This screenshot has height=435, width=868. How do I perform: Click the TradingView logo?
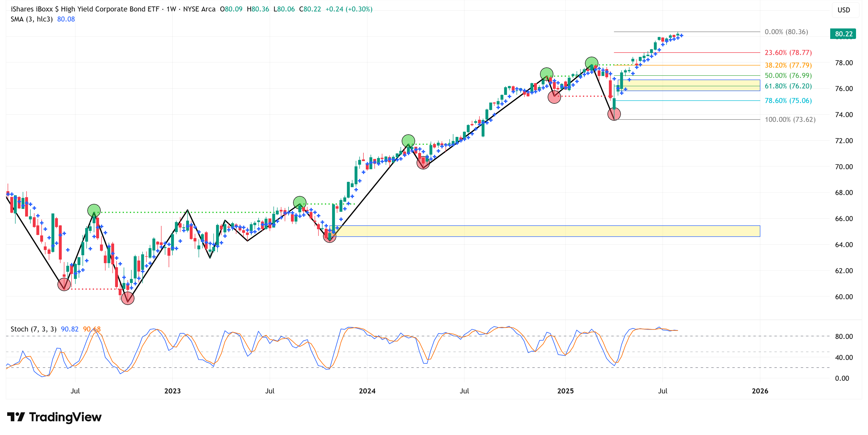[x=54, y=417]
